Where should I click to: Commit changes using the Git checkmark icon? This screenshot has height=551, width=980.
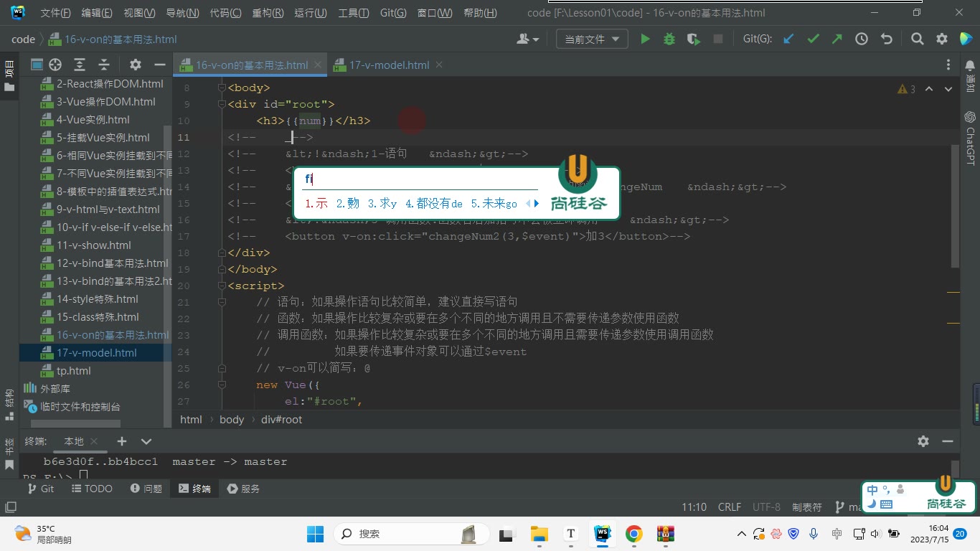pos(813,39)
